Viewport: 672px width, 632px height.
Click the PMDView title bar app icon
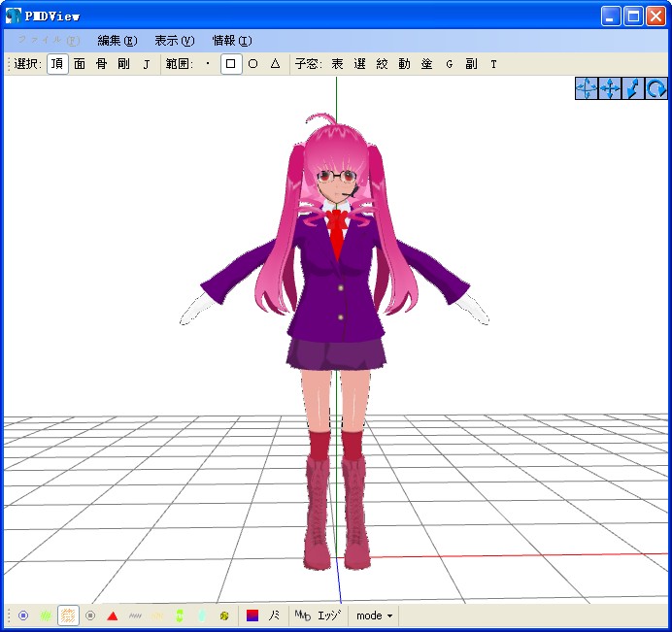13,17
